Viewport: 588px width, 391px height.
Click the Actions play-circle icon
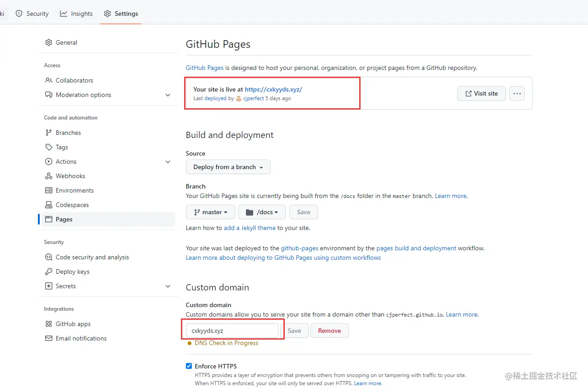tap(48, 161)
